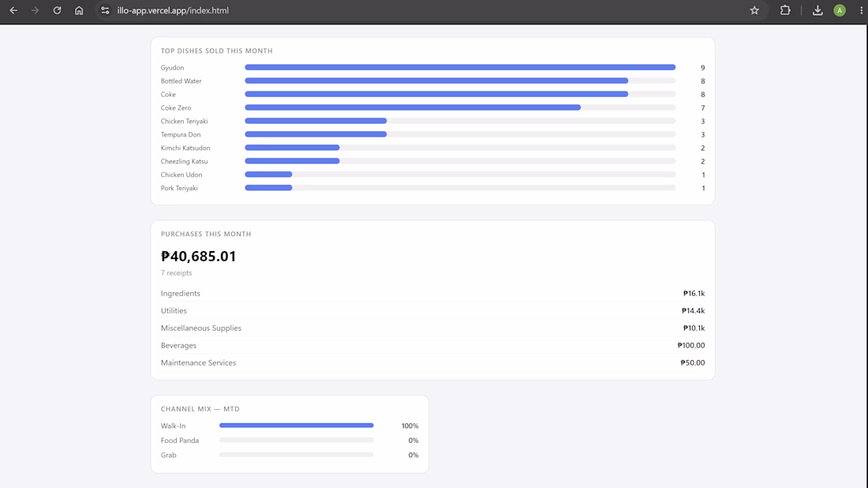This screenshot has width=868, height=488.
Task: Click the Coke Zero bar
Action: (x=413, y=108)
